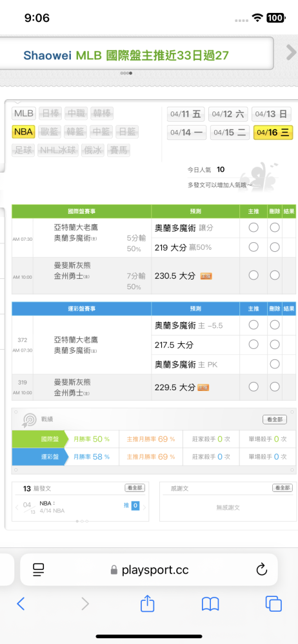298x644 pixels.
Task: Reload the playsport.cc page
Action: 262,569
